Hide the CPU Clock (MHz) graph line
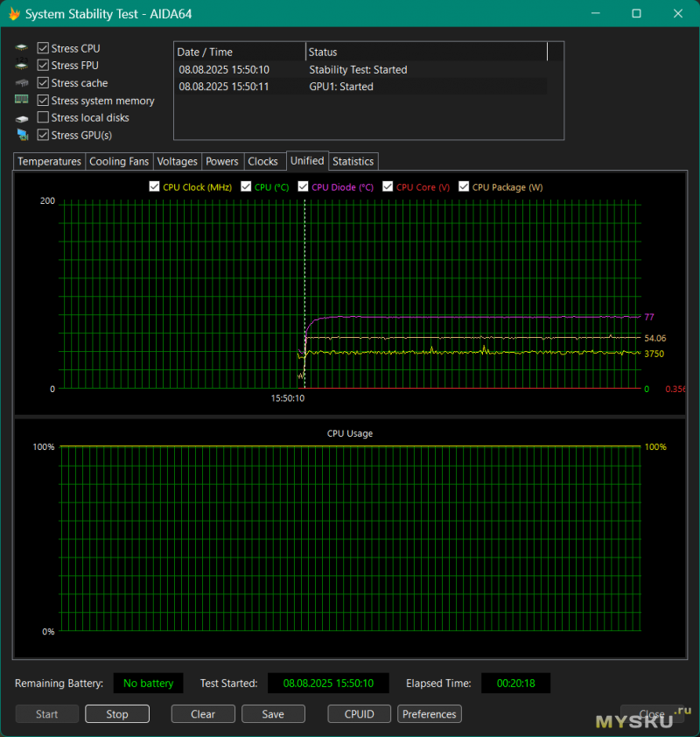Screen dimensions: 700x737 click(x=154, y=186)
